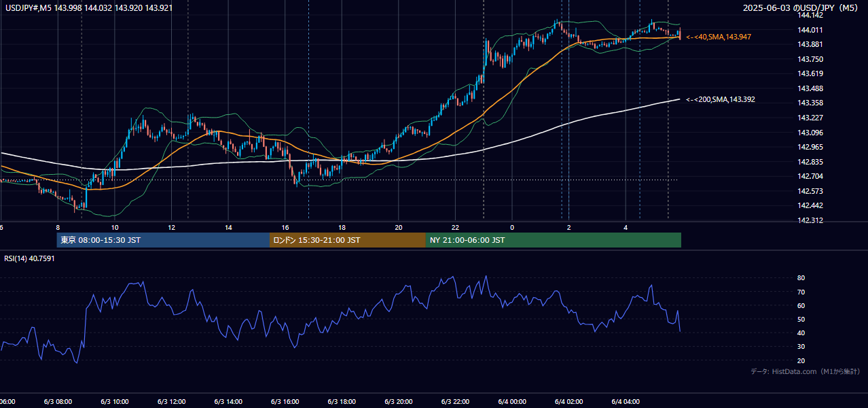Click RSI scale level 20

[801, 360]
